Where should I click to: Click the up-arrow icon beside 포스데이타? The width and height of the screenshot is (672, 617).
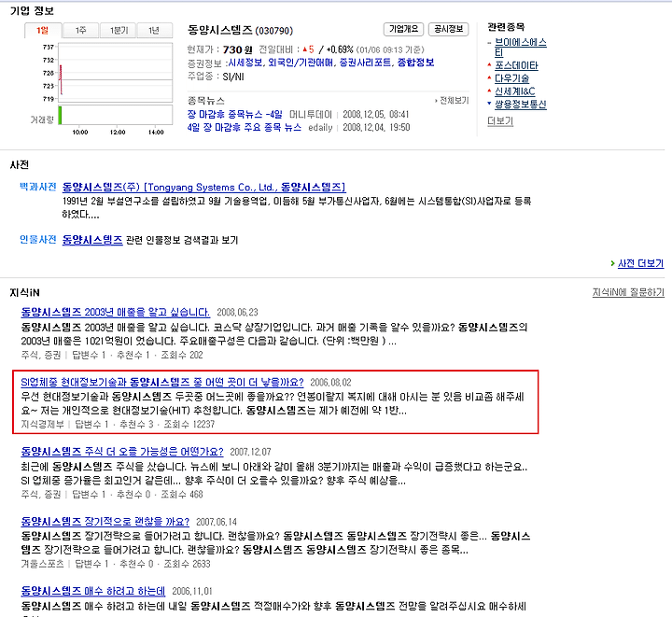tap(489, 64)
